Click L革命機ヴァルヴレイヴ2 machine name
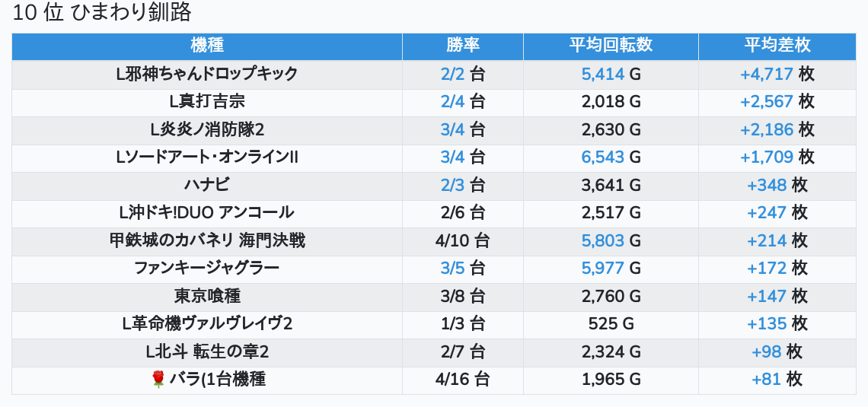This screenshot has height=407, width=868. tap(207, 324)
